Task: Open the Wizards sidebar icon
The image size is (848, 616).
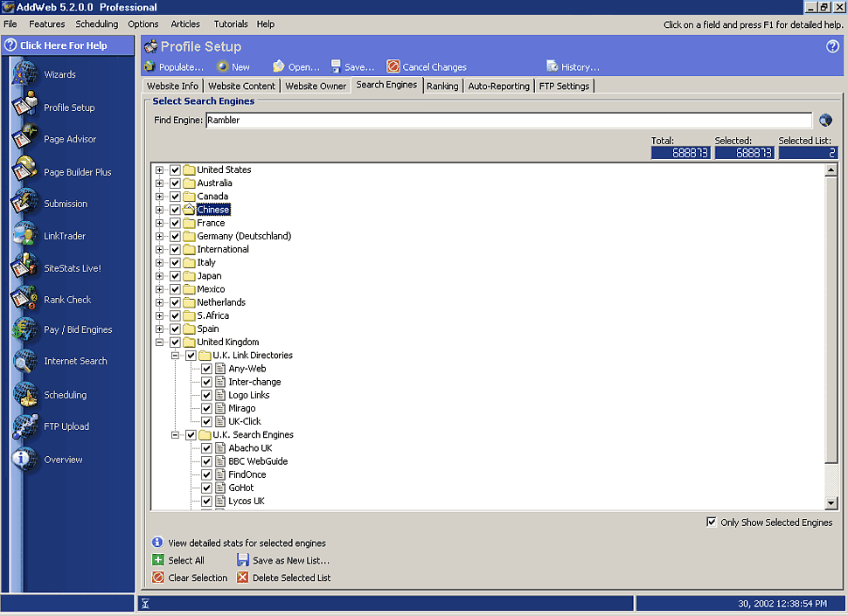Action: (24, 74)
